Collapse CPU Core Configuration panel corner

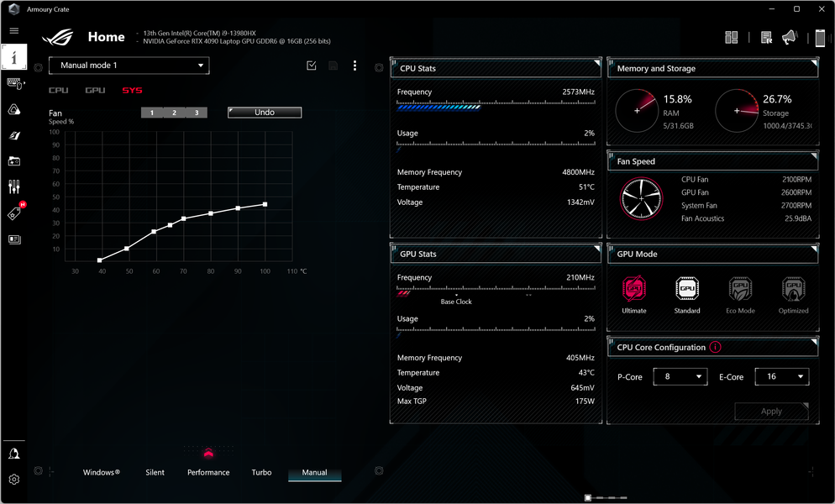pos(814,342)
